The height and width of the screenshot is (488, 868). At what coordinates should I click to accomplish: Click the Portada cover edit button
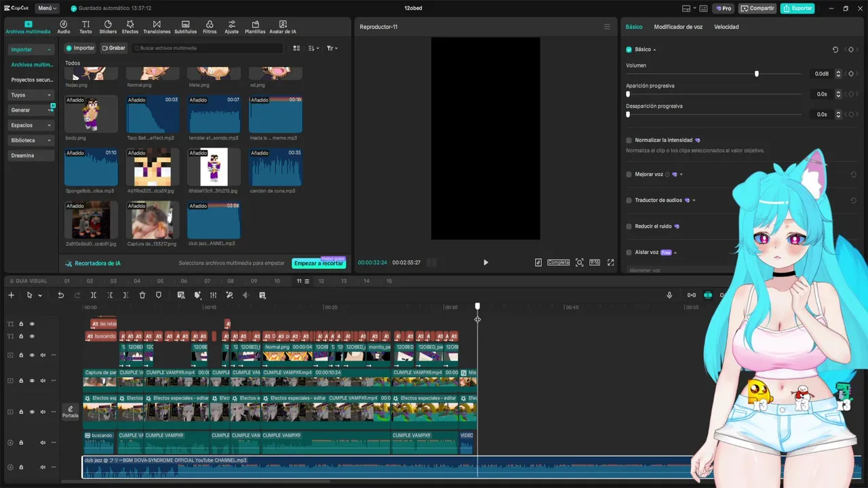coord(71,412)
